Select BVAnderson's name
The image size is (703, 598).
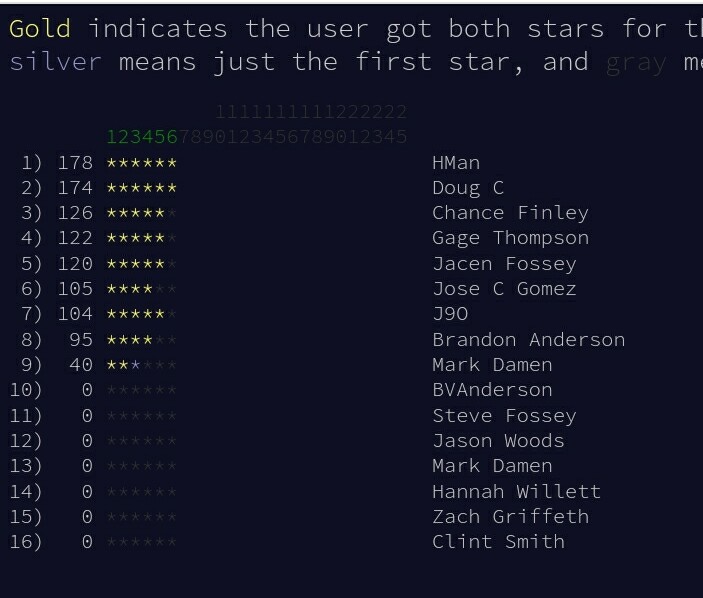pos(492,390)
